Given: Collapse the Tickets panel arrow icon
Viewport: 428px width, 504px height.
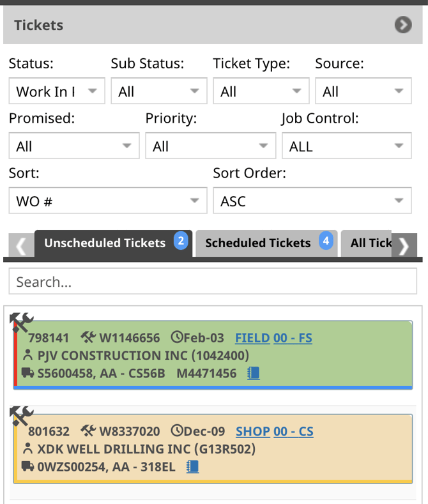Looking at the screenshot, I should coord(403,25).
